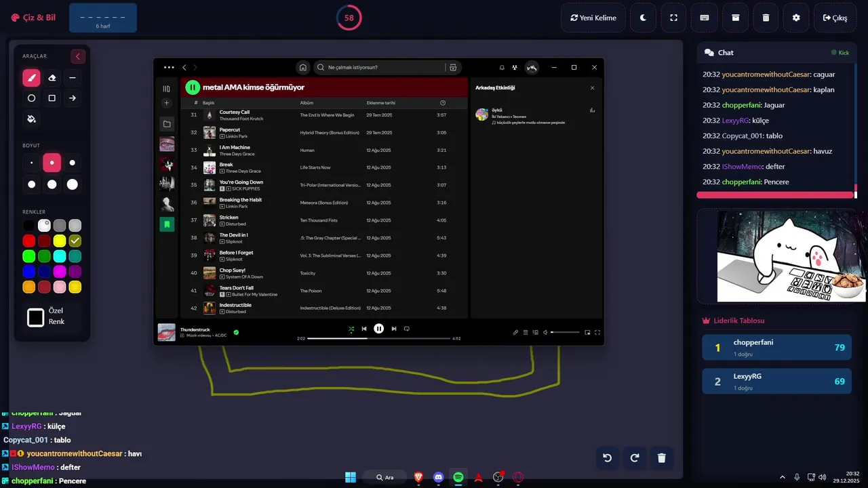Clear the canvas with bottom trash button
Image resolution: width=868 pixels, height=488 pixels.
click(x=662, y=457)
